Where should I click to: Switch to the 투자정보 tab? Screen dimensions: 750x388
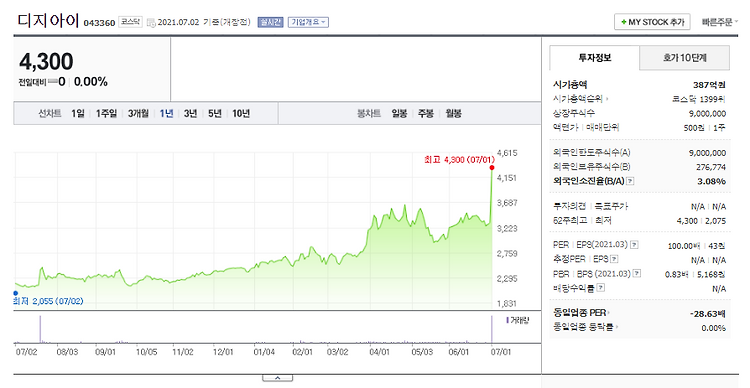(x=595, y=58)
